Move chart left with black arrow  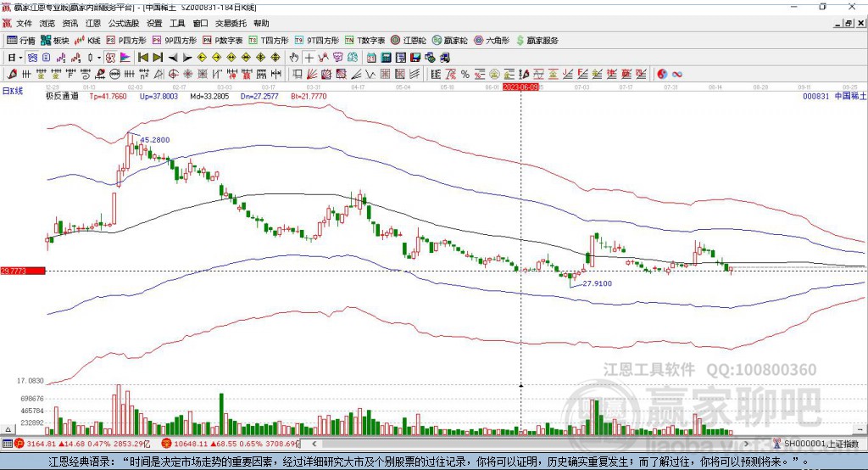point(173,58)
